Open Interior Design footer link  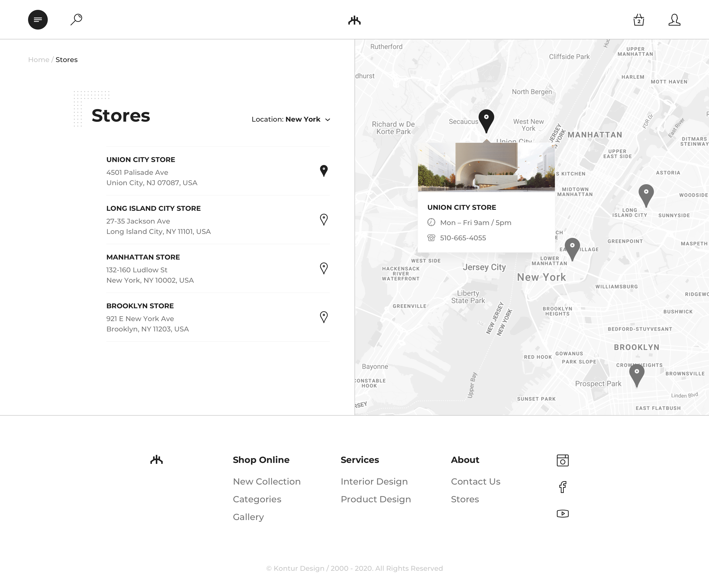click(x=374, y=481)
